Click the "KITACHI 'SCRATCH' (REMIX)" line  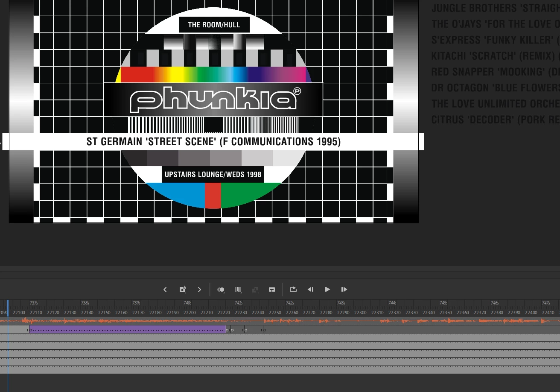click(x=496, y=56)
